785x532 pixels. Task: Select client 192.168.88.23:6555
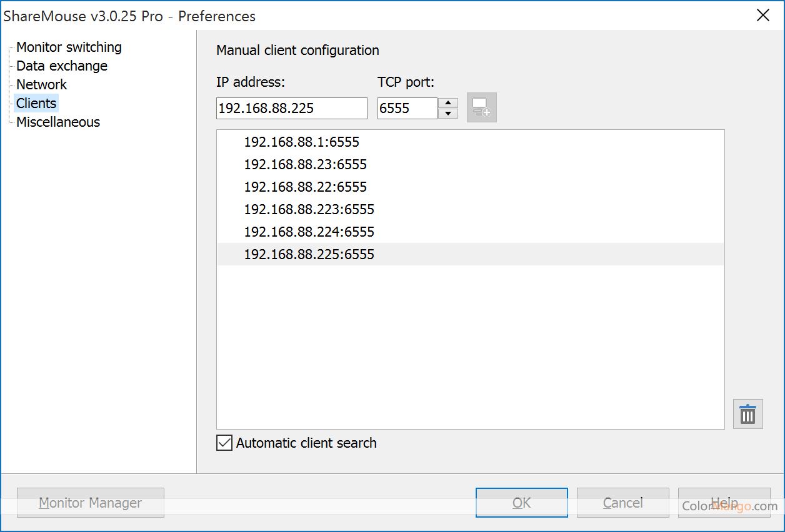pos(470,164)
